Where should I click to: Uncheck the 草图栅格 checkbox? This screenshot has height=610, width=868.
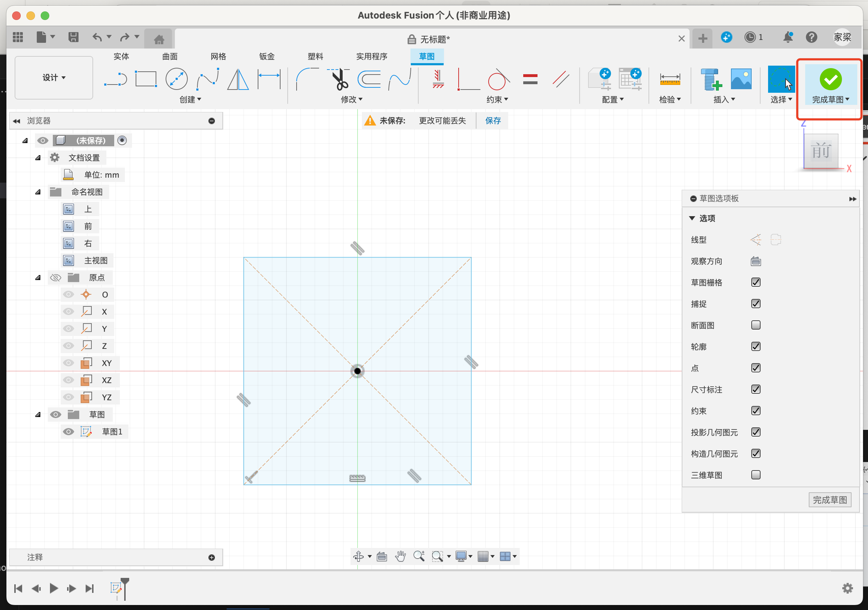coord(756,282)
